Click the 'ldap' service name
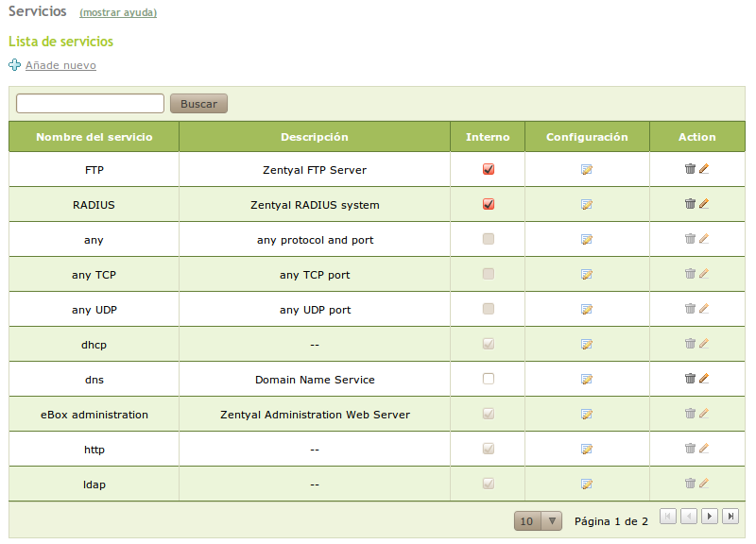The width and height of the screenshot is (756, 544). point(94,484)
